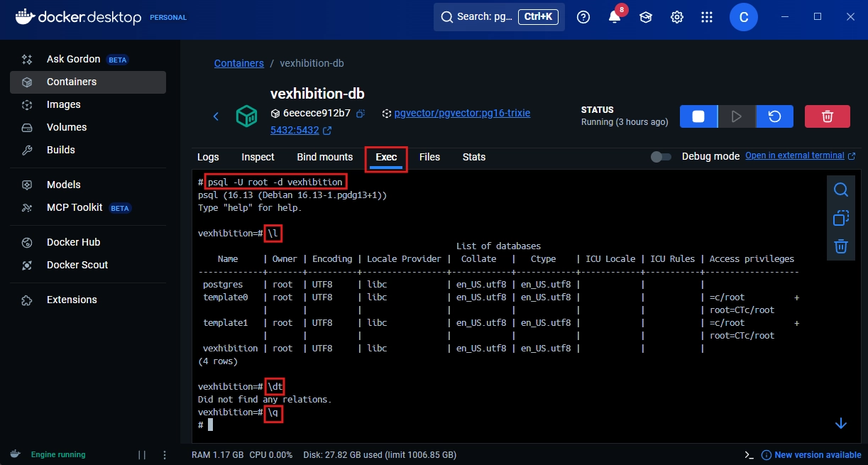Open terminal icon in status bar
This screenshot has width=868, height=465.
tap(749, 455)
